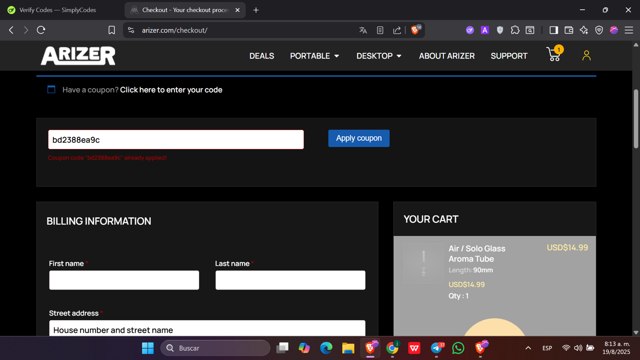Open the purple A extension icon
Image resolution: width=640 pixels, height=360 pixels.
pos(485,30)
